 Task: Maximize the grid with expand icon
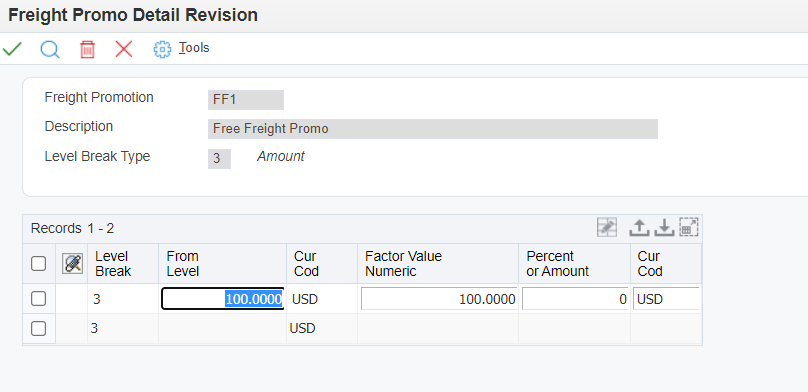[689, 227]
